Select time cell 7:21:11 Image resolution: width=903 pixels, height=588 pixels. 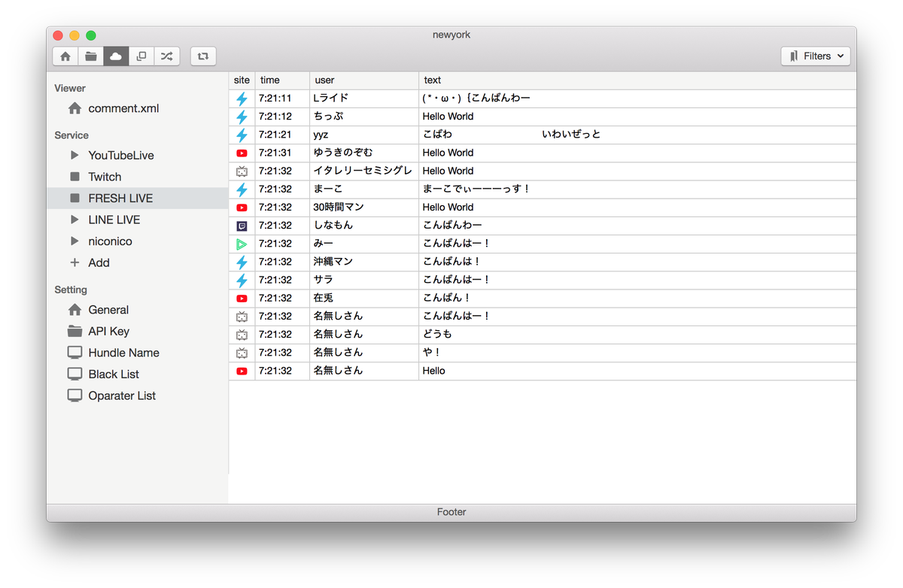pos(282,99)
